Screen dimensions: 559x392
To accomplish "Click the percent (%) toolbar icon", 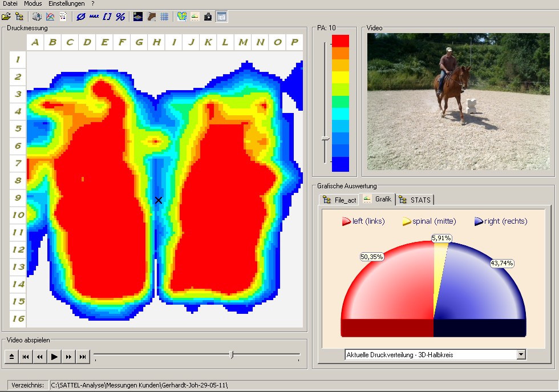I will coord(120,17).
